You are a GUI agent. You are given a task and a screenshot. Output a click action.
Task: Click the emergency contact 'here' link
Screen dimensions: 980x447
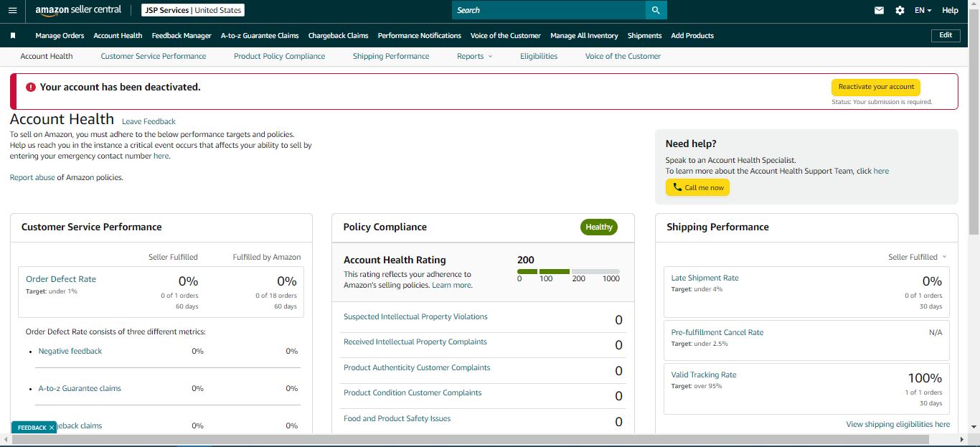[161, 156]
